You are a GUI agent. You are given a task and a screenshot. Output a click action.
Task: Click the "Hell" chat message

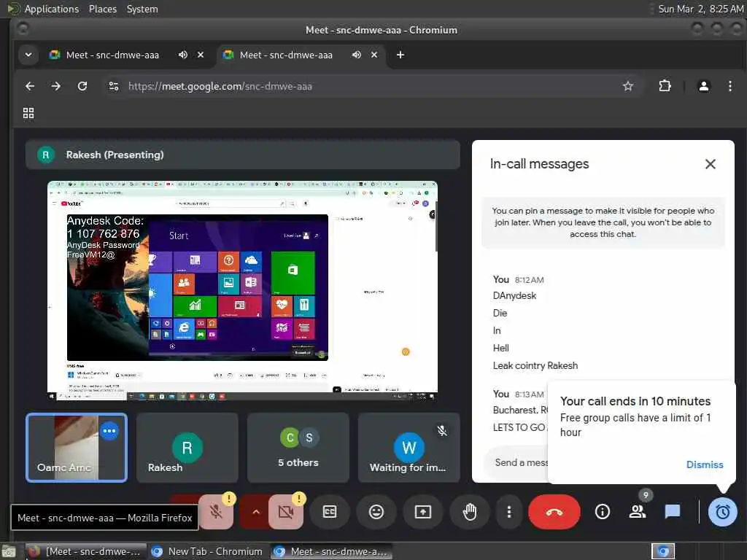pyautogui.click(x=500, y=348)
